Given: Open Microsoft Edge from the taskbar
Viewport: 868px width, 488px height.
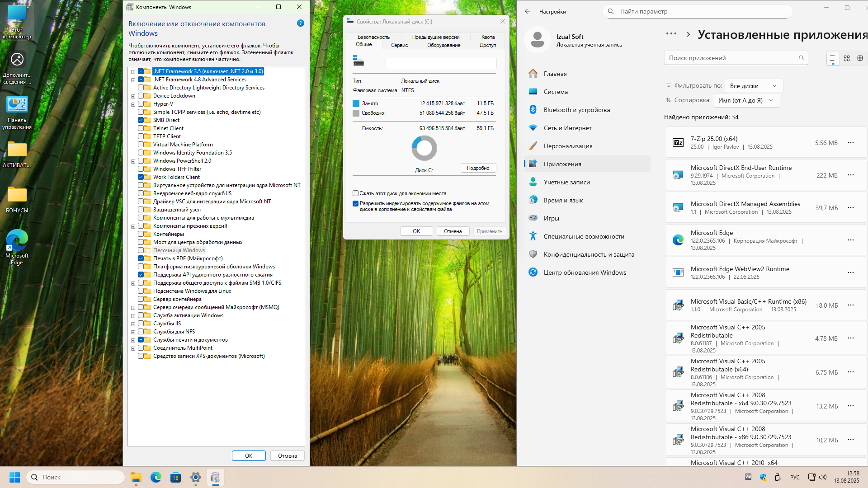Looking at the screenshot, I should tap(156, 477).
